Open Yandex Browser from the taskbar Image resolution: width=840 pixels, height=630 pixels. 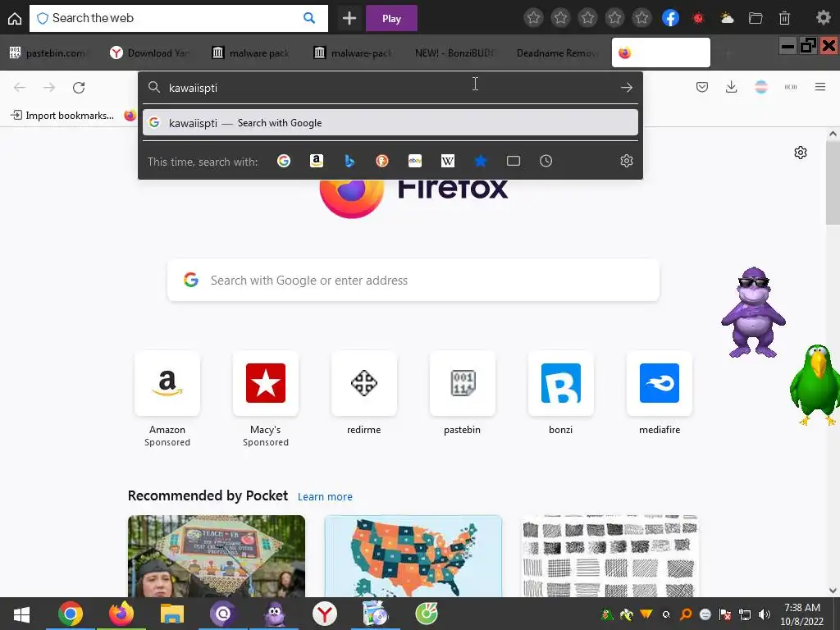(325, 614)
